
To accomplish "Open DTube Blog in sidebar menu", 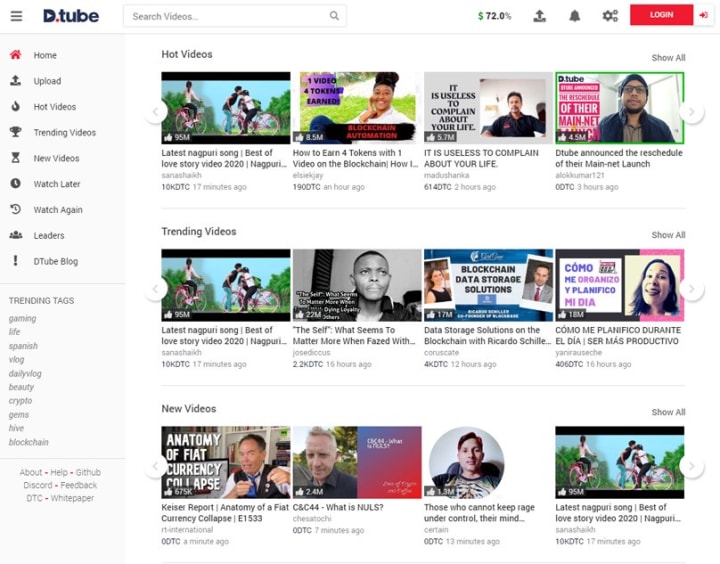I will 62,261.
